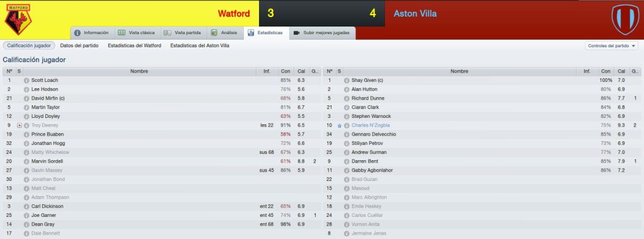Viewport: 644px width, 239px height.
Task: Open info icon beside Scott Loach
Action: pos(26,80)
